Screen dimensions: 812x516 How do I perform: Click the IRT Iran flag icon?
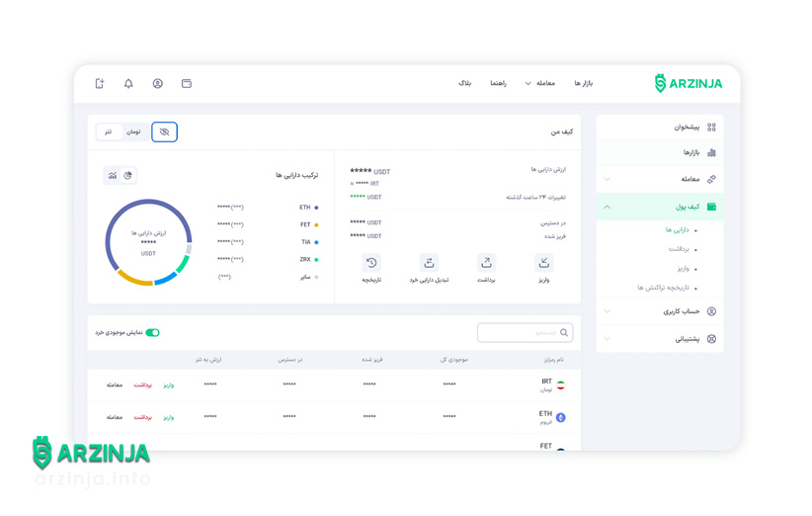[560, 385]
